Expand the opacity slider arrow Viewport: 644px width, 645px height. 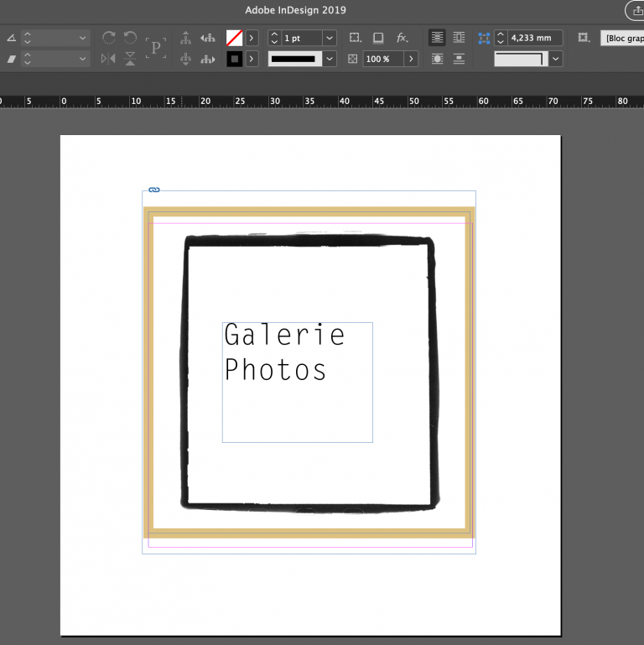pyautogui.click(x=411, y=60)
